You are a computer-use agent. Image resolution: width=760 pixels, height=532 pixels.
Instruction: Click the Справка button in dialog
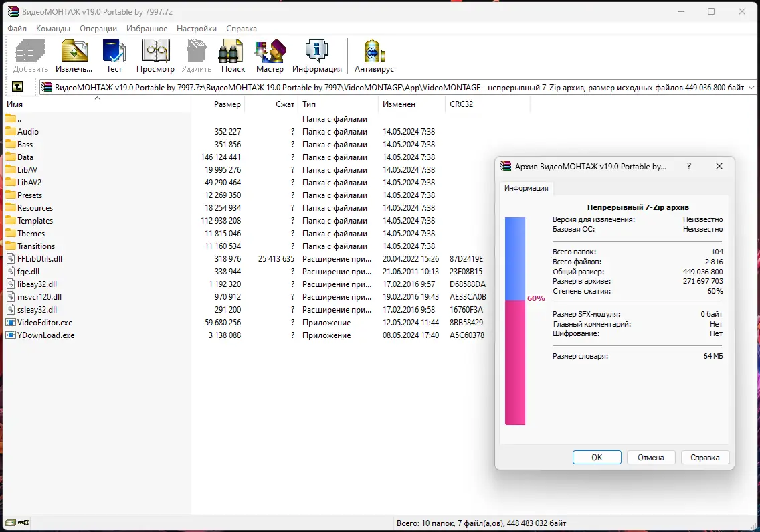(x=704, y=457)
